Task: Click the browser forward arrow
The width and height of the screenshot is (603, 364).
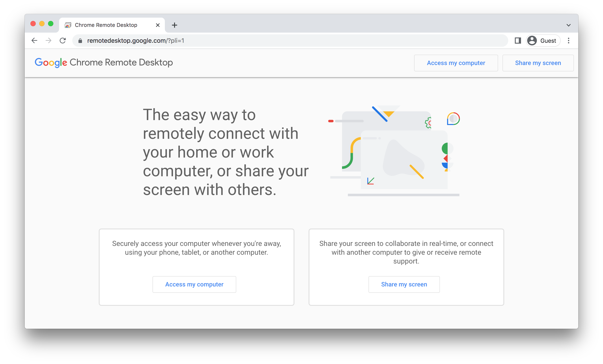Action: pyautogui.click(x=48, y=41)
